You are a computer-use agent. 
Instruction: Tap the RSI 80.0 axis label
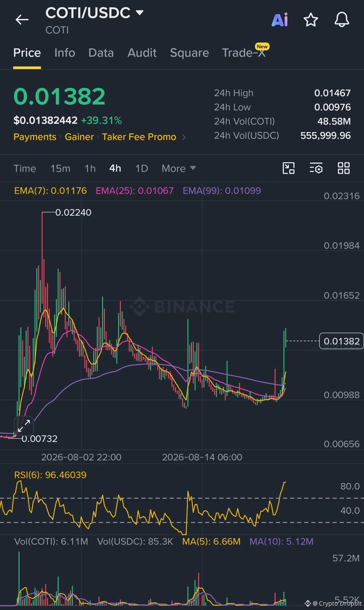(350, 486)
